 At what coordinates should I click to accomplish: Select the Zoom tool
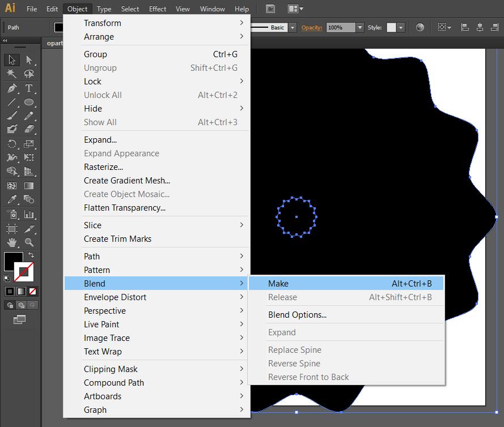point(29,242)
